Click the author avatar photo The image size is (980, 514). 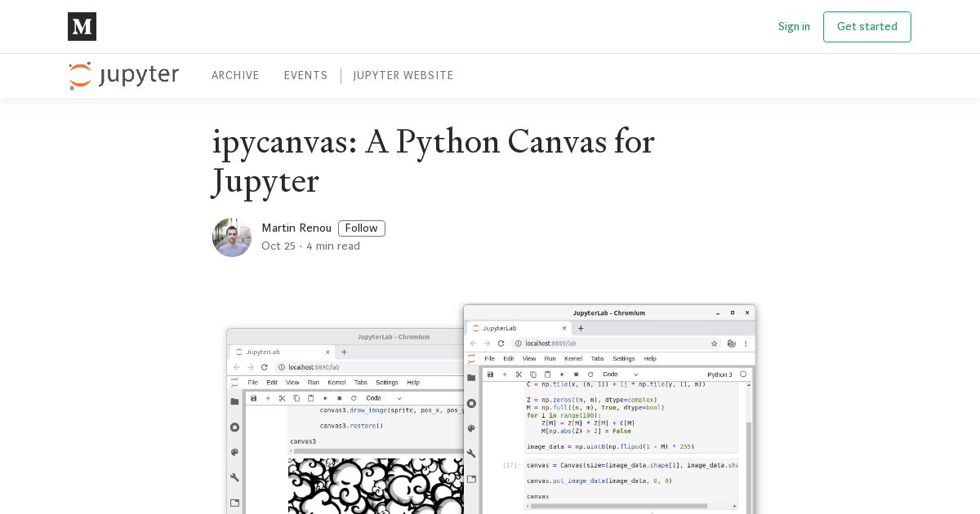click(232, 237)
